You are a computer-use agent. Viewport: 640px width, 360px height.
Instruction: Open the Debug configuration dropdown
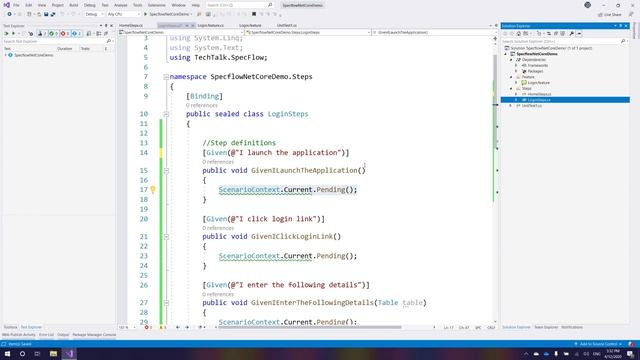tap(94, 14)
